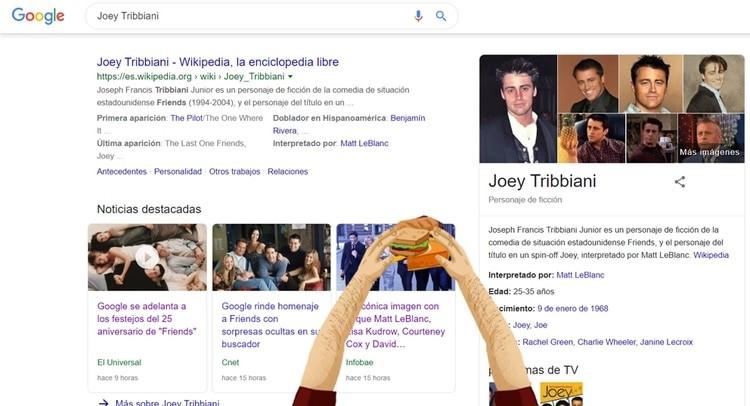750x406 pixels.
Task: Open the large Joey portrait in the knowledge panel
Action: tap(518, 109)
